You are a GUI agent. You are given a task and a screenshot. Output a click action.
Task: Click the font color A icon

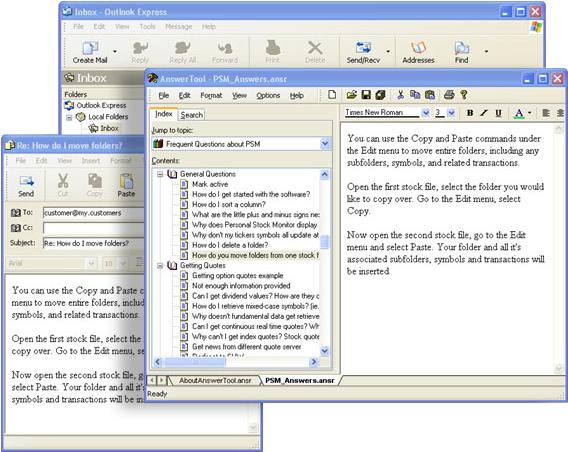tap(519, 113)
